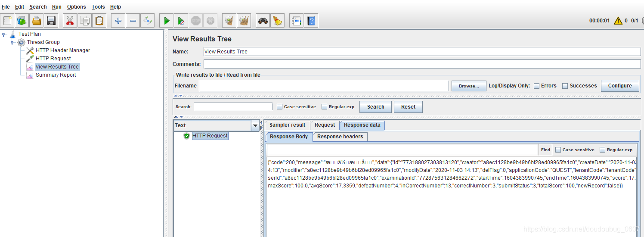Click the New test plan icon
Image resolution: width=644 pixels, height=237 pixels.
pyautogui.click(x=7, y=20)
